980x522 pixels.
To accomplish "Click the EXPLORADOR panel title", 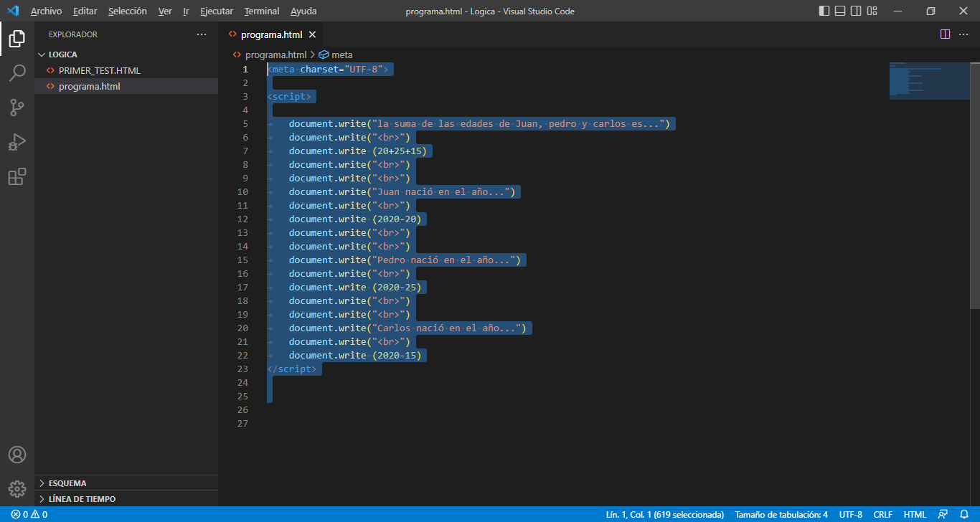I will pyautogui.click(x=73, y=34).
